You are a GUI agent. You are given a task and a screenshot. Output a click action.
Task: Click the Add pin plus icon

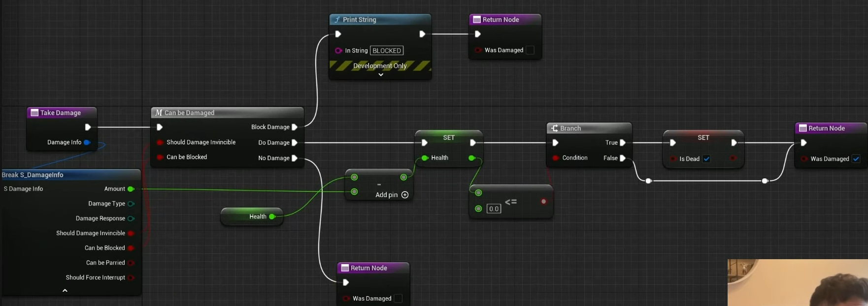click(405, 195)
